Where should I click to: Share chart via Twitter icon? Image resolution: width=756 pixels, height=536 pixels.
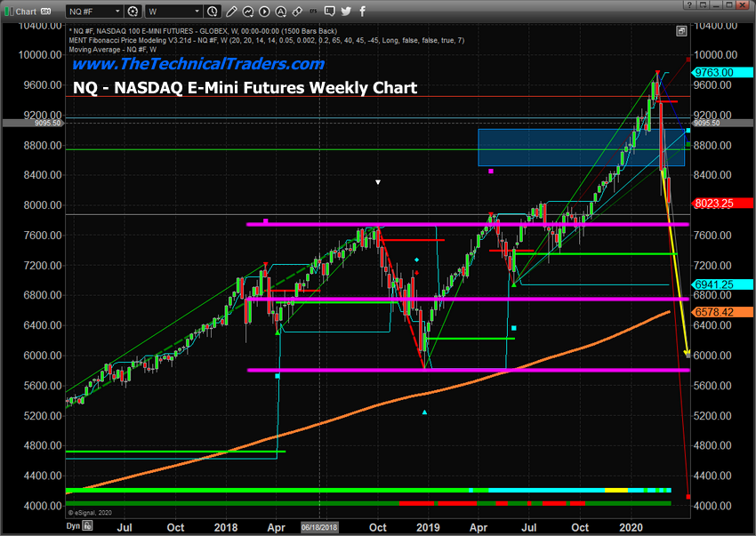pyautogui.click(x=346, y=11)
